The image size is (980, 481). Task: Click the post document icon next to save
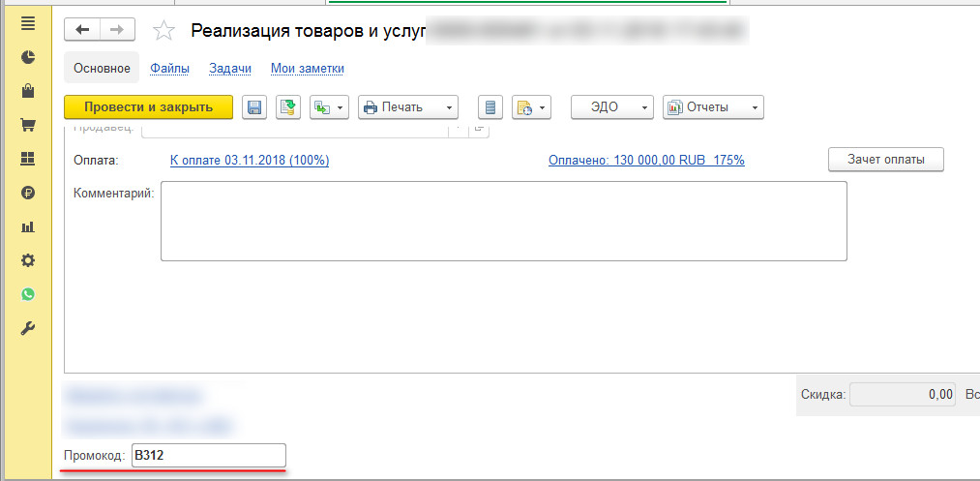pyautogui.click(x=287, y=107)
